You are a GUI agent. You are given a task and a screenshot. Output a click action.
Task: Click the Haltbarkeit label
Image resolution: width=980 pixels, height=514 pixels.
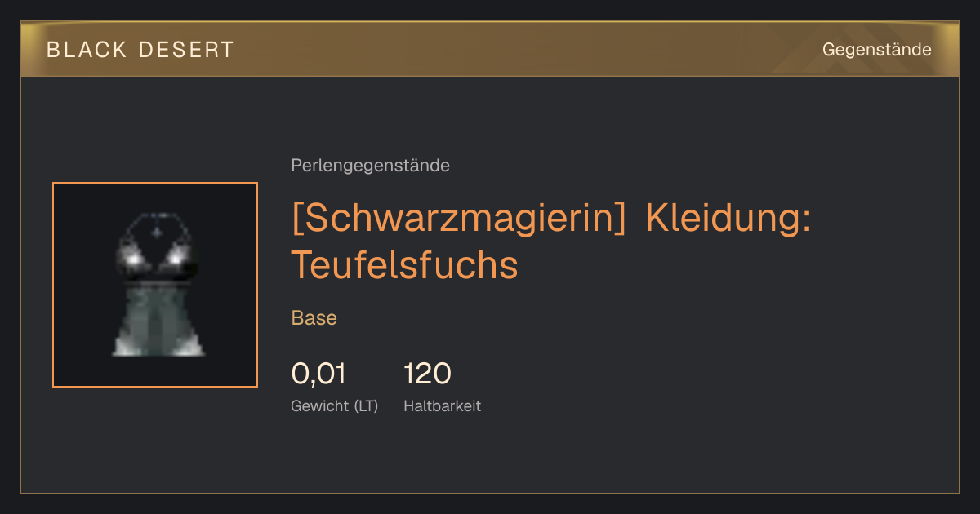coord(442,405)
